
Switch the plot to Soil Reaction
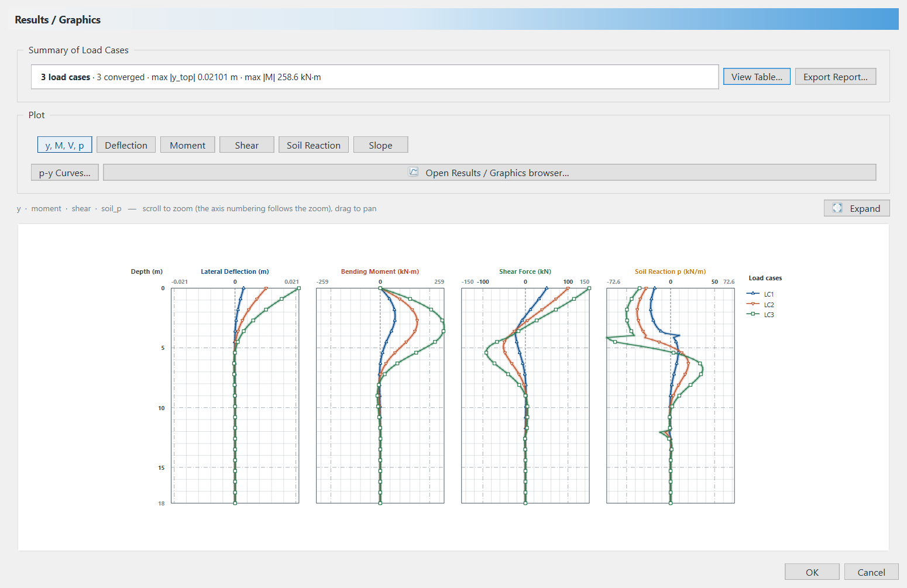point(314,145)
